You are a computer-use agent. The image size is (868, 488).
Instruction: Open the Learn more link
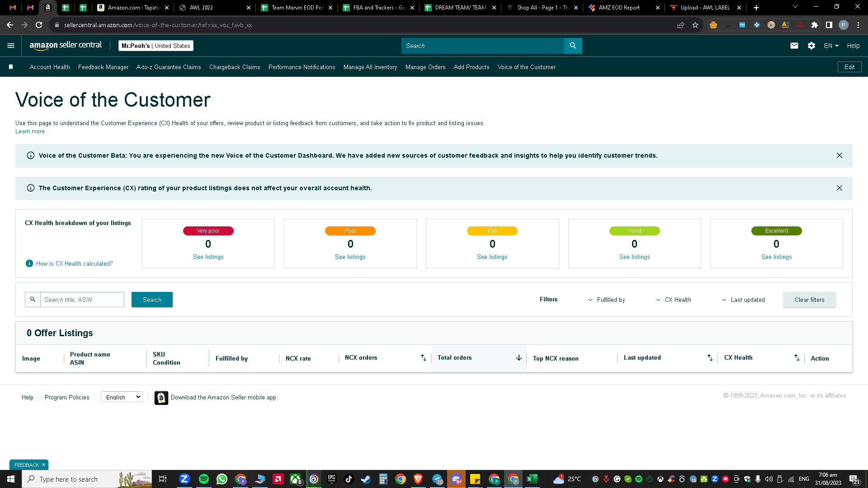coord(30,131)
